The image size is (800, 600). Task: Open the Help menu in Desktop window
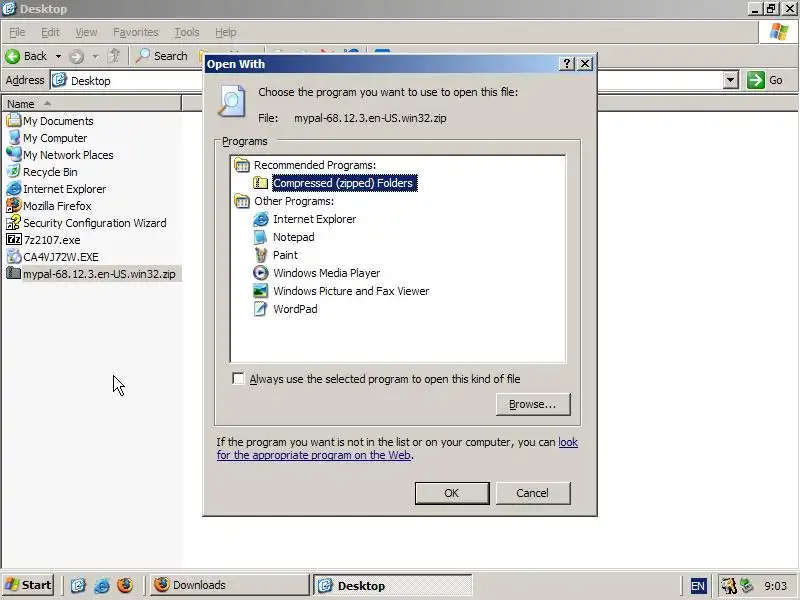pos(226,32)
